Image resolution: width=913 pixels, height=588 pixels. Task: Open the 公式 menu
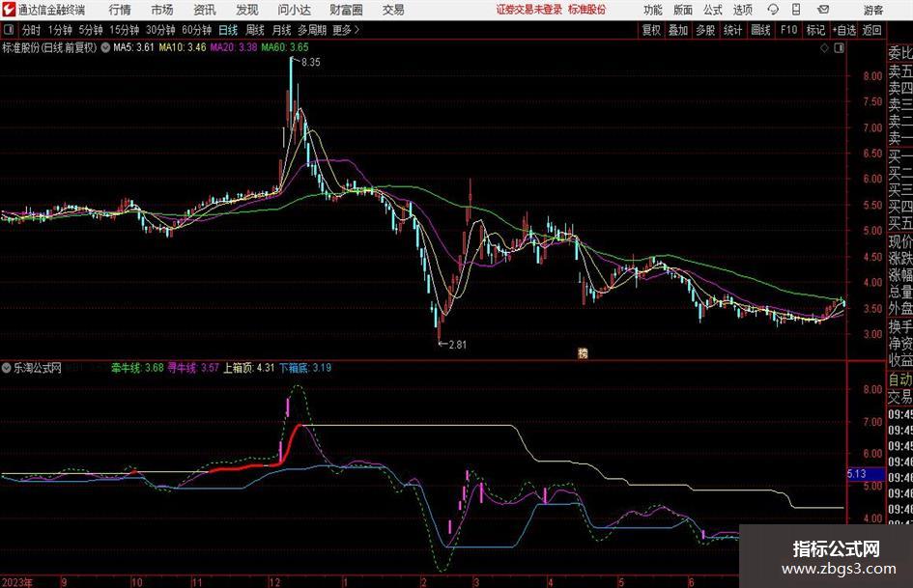(713, 10)
